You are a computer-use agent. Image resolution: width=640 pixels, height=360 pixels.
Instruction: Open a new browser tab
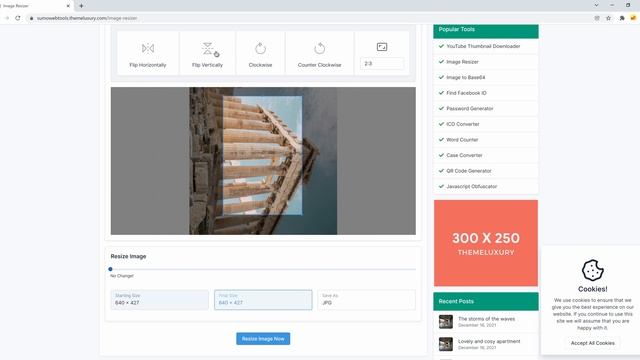(81, 6)
